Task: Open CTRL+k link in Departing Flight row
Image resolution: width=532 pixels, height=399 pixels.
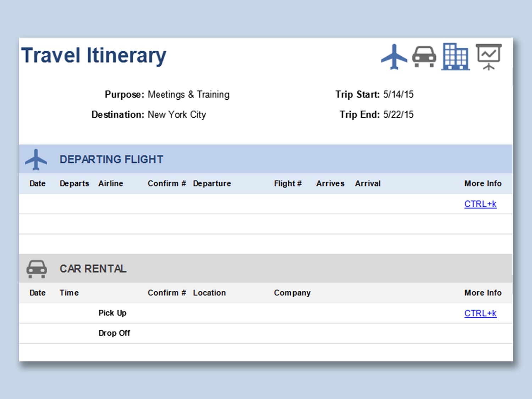Action: [x=480, y=204]
